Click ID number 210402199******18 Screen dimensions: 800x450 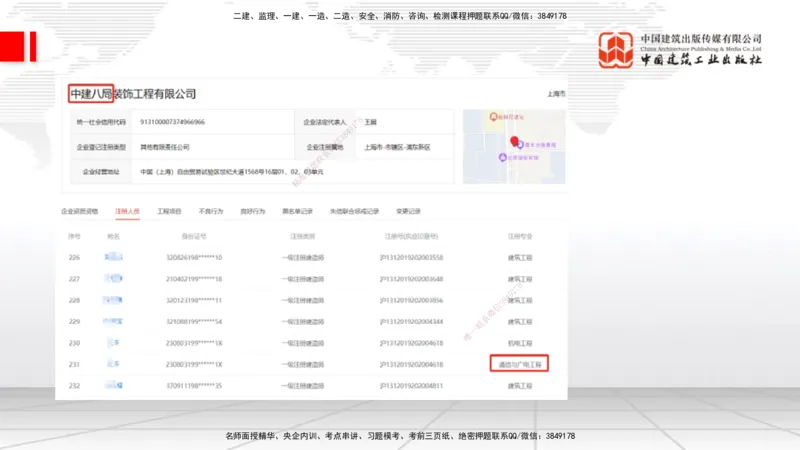click(x=194, y=279)
